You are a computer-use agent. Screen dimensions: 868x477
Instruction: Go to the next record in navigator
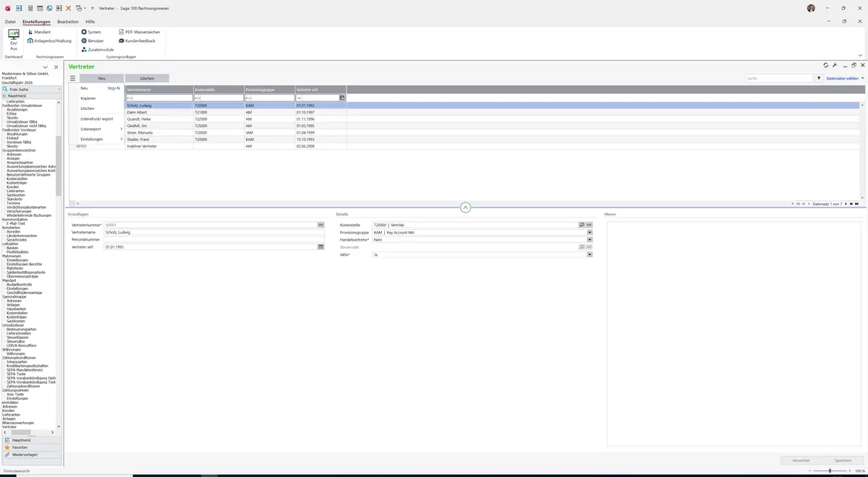[x=846, y=204]
